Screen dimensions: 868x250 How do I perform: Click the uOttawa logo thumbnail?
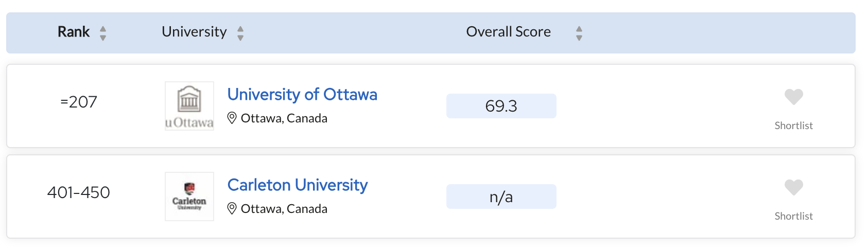(189, 106)
